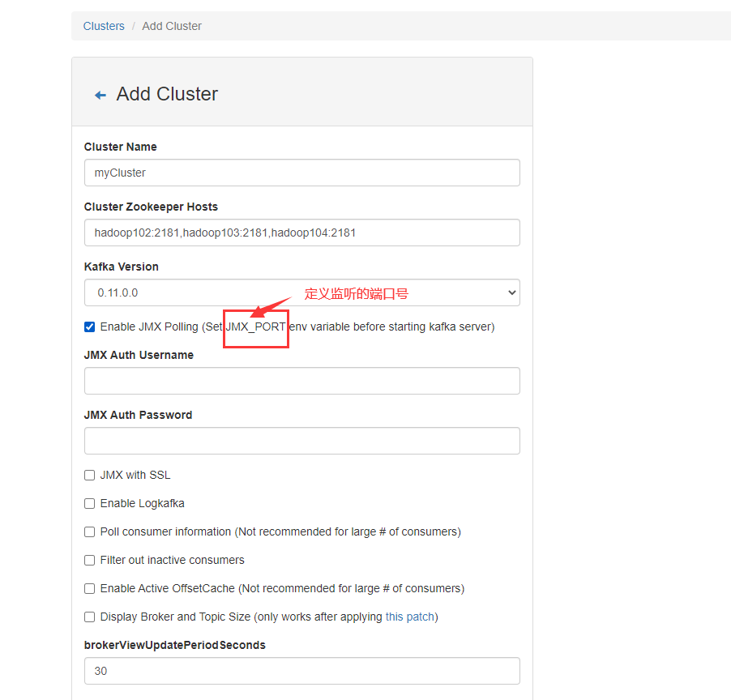Check Enable Logkafka option
This screenshot has width=731, height=700.
[89, 503]
